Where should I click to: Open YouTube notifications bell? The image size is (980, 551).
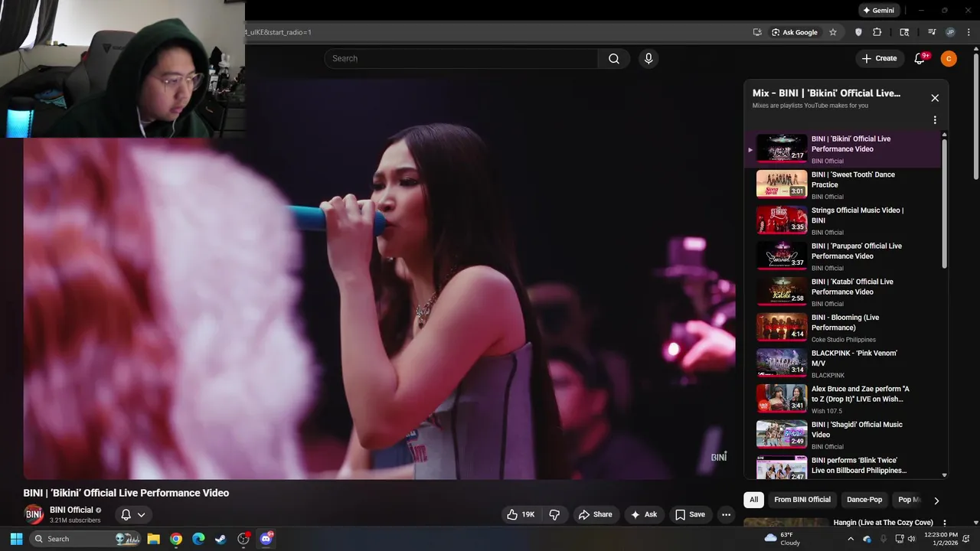(x=920, y=59)
